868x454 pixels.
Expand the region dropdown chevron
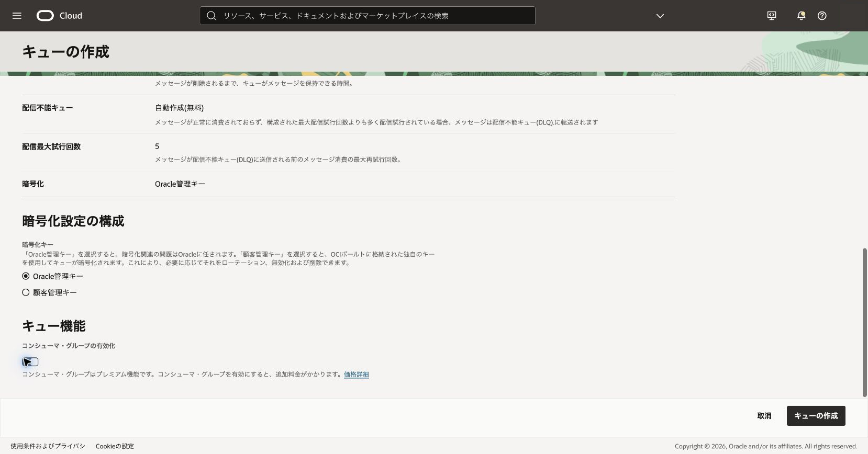(x=660, y=16)
